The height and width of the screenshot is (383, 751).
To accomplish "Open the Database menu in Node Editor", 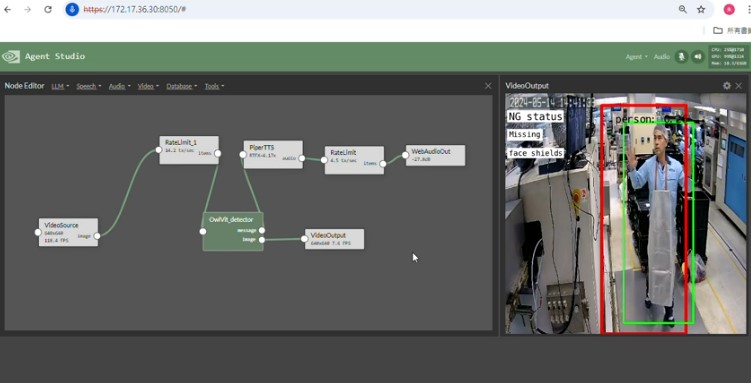I will [182, 86].
